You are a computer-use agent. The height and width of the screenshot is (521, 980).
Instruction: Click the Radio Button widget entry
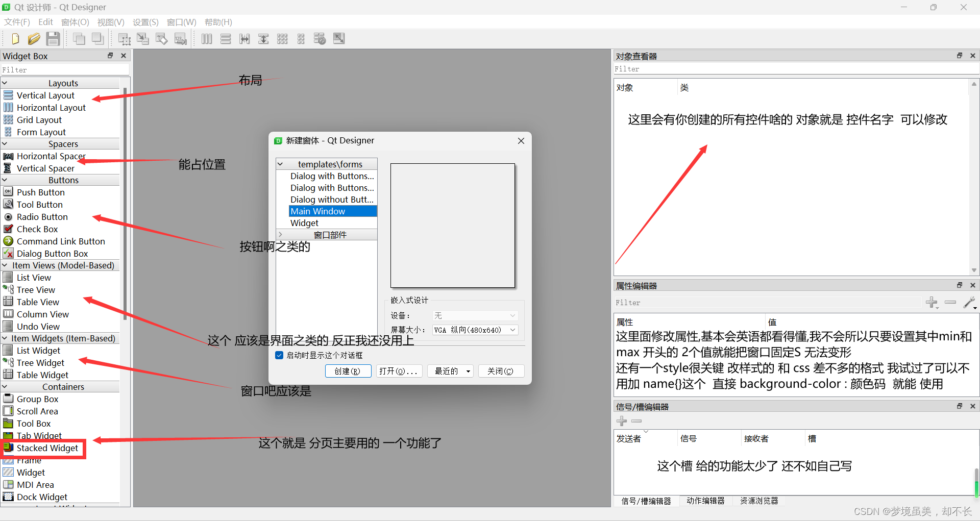click(42, 216)
